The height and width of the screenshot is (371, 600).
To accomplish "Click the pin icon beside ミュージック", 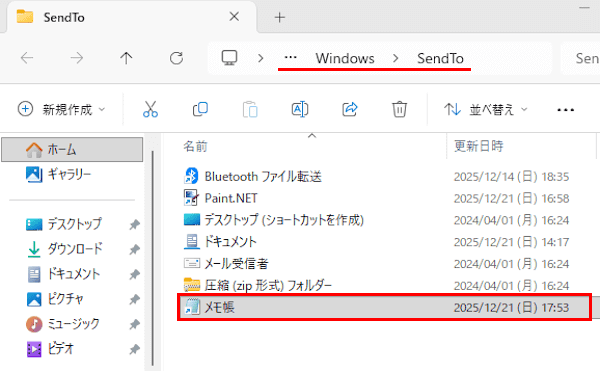I will pyautogui.click(x=134, y=324).
